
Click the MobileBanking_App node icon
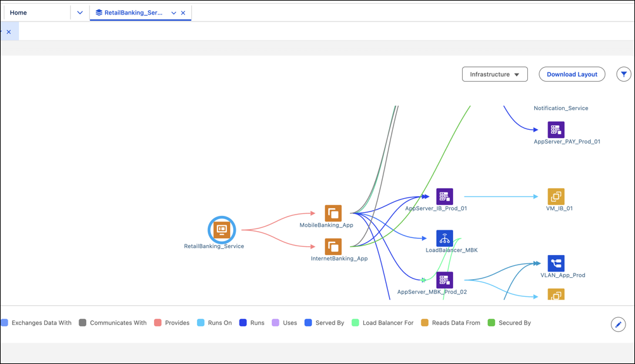[333, 213]
